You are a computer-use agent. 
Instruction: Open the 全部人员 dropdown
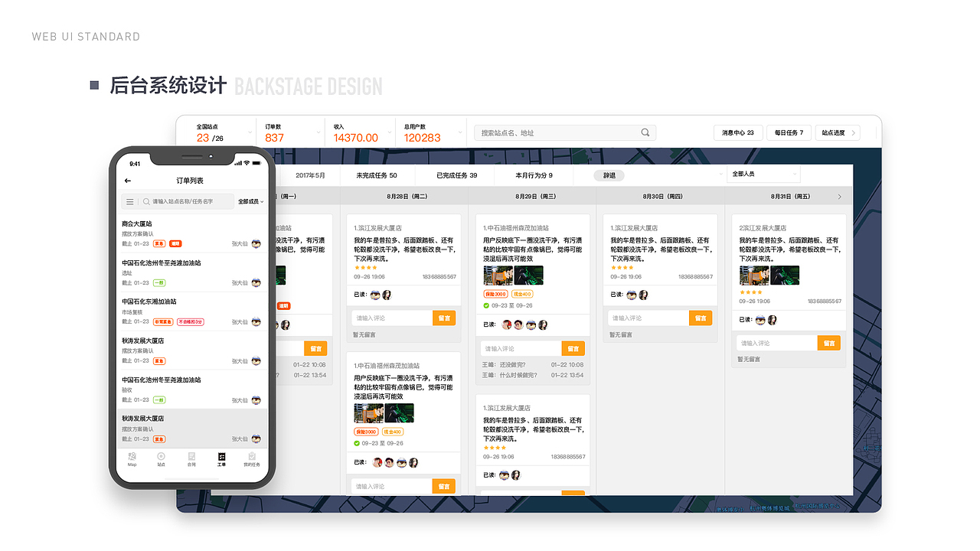764,174
